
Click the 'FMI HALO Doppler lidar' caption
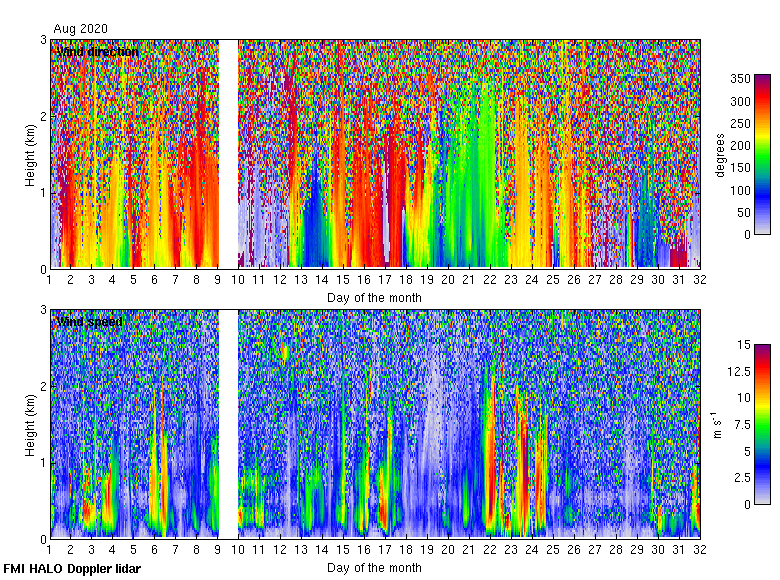pos(72,569)
